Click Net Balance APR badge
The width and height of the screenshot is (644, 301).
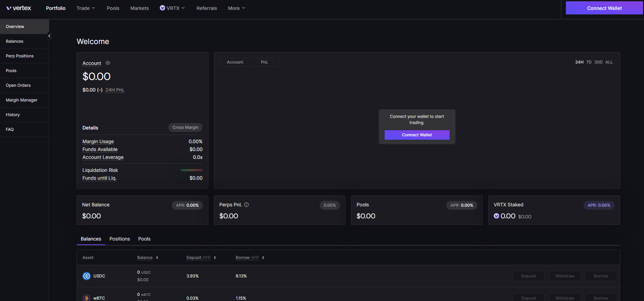coord(187,205)
